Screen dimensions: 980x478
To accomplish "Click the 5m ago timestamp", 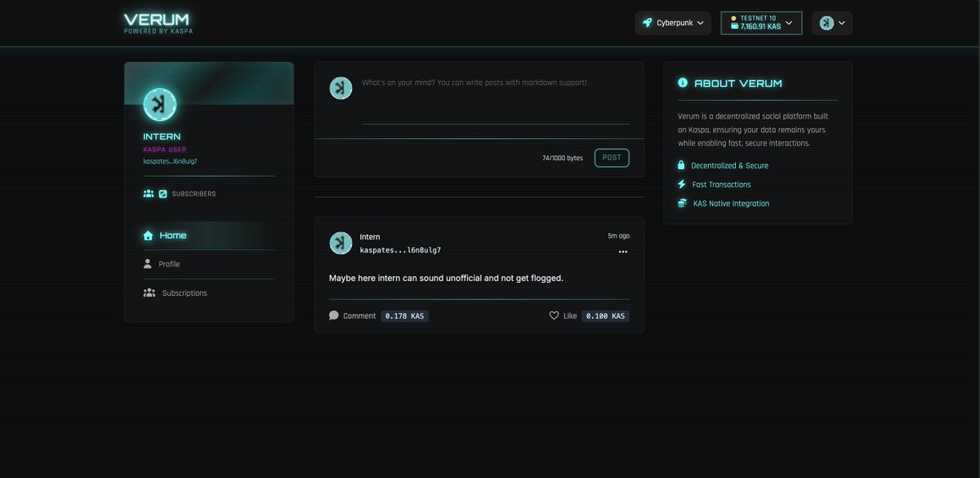I will point(618,236).
